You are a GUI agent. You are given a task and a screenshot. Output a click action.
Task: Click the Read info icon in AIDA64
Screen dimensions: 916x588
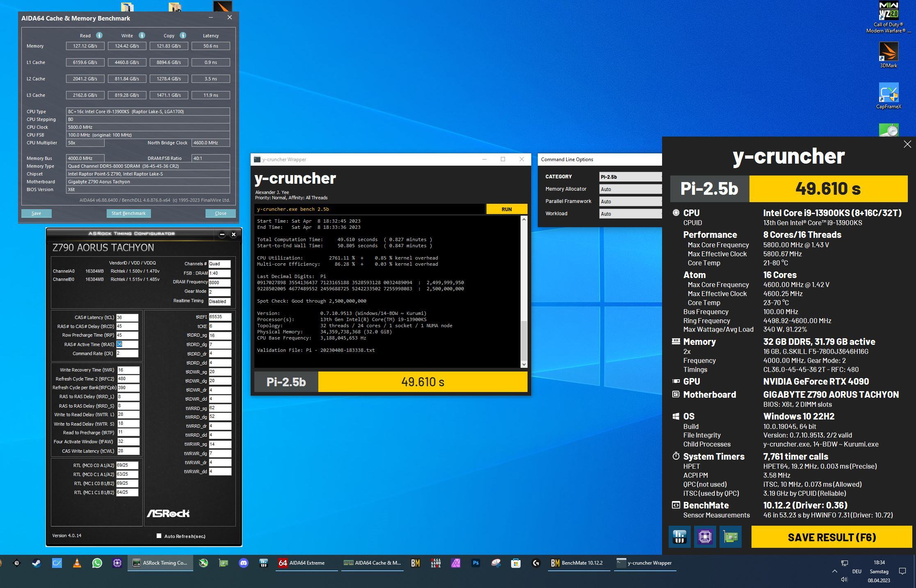tap(99, 35)
